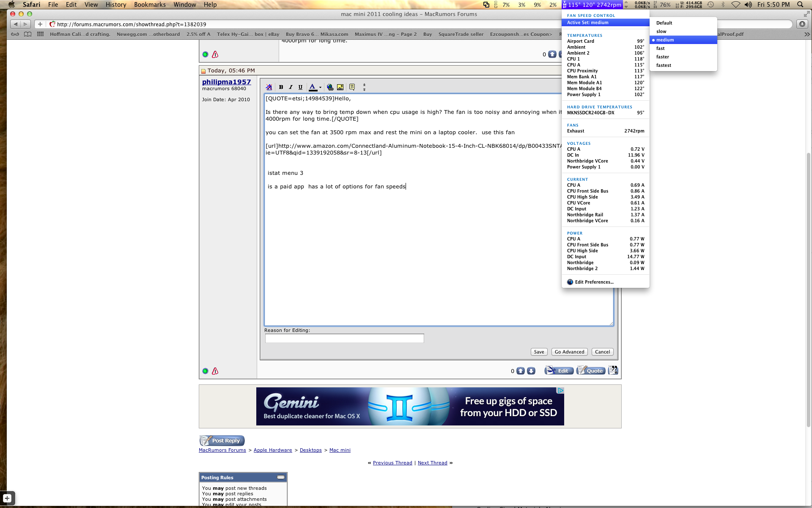Image resolution: width=812 pixels, height=508 pixels.
Task: Open Top Sites grid icon
Action: click(40, 34)
